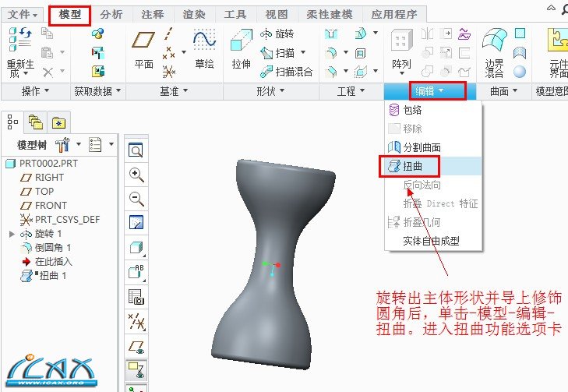The width and height of the screenshot is (568, 392).
Task: Switch to the 柔性建模 ribbon tab
Action: coord(330,15)
